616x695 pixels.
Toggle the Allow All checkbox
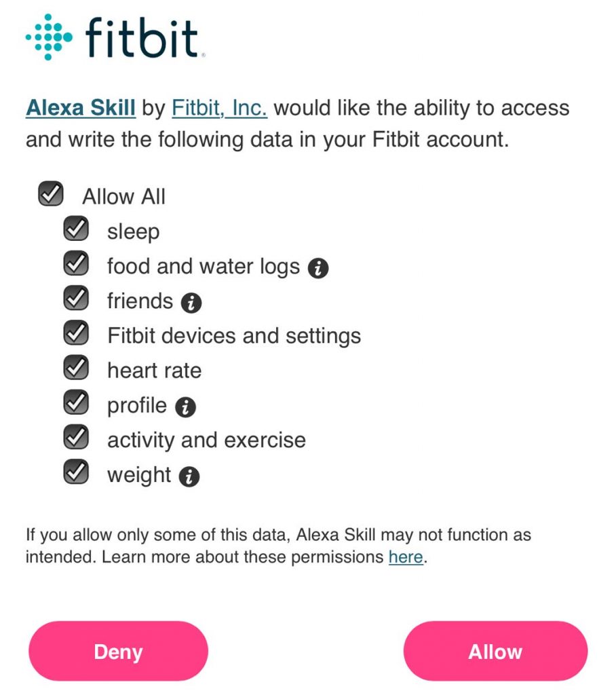[51, 195]
